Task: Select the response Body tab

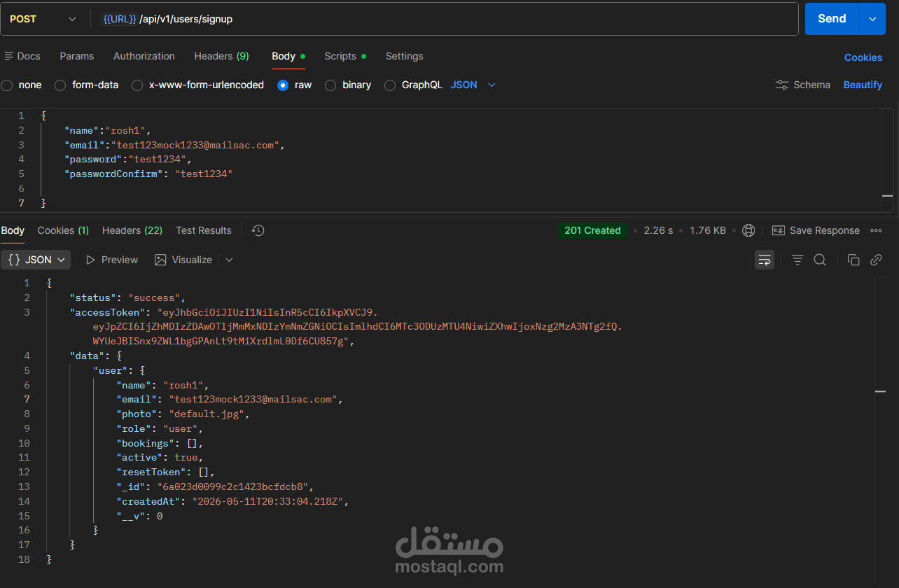Action: coord(13,230)
